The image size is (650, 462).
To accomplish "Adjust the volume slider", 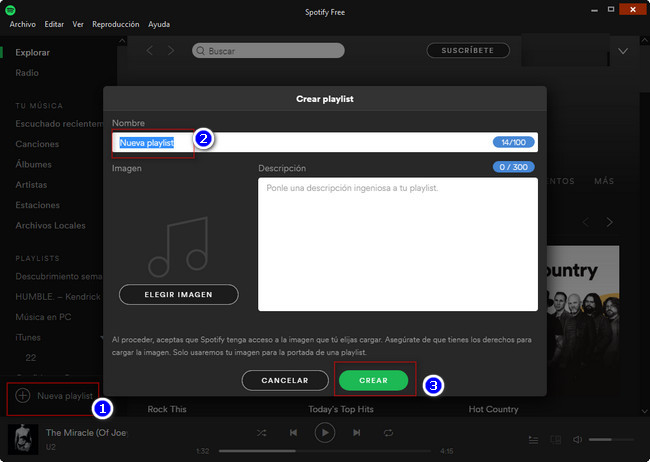I will click(611, 440).
